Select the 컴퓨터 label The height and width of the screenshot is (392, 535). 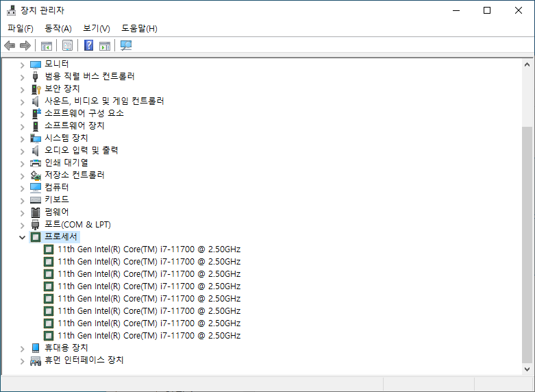57,187
